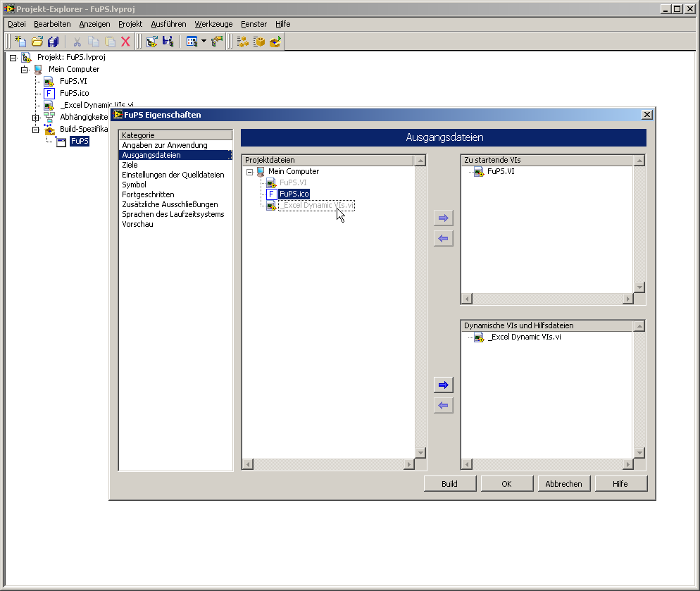Open the Werkzeuge menu
Image resolution: width=700 pixels, height=591 pixels.
tap(213, 24)
